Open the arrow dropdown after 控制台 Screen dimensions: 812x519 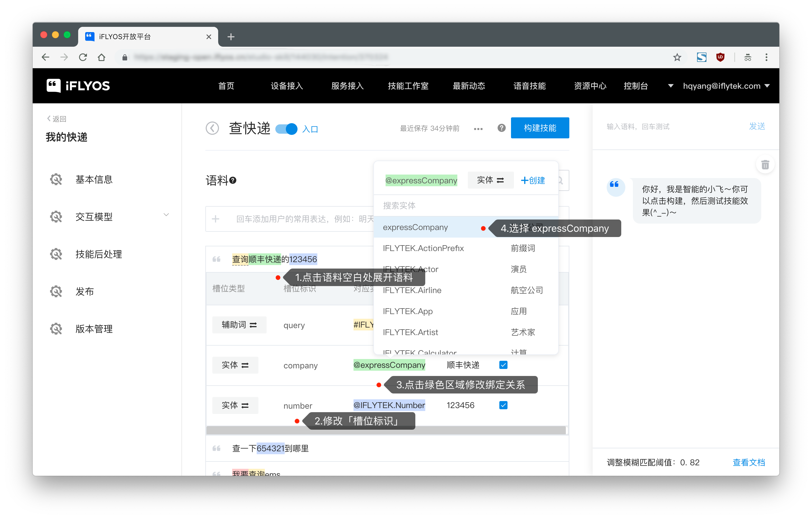point(670,86)
